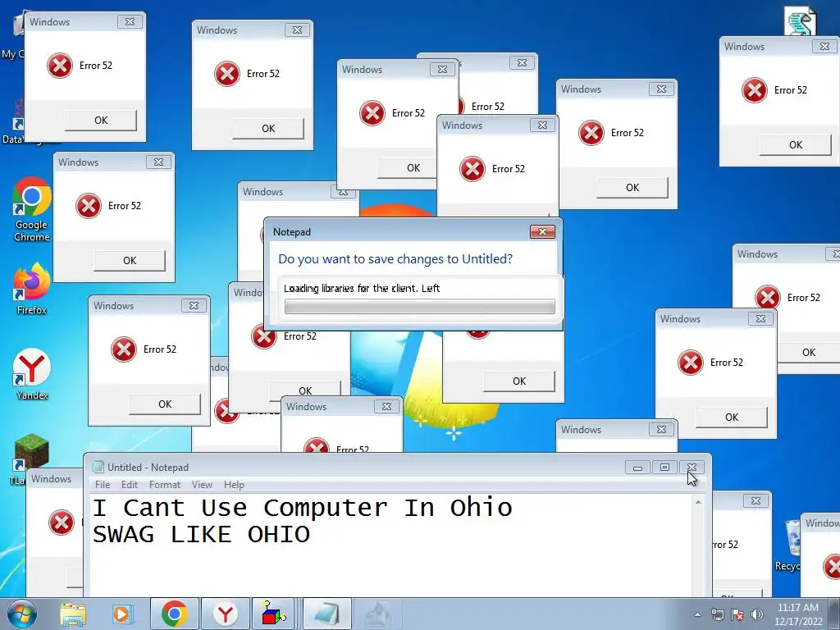The image size is (840, 630).
Task: Activate the colored cubes app in the taskbar
Action: point(274,614)
